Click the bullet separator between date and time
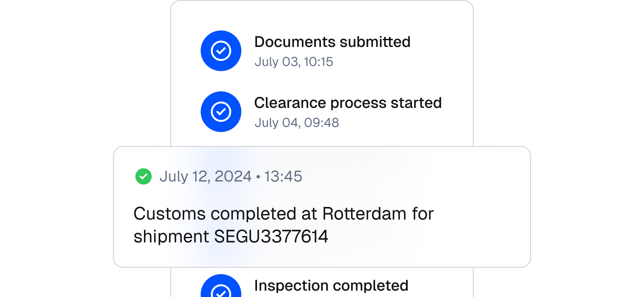644x297 pixels. [258, 177]
